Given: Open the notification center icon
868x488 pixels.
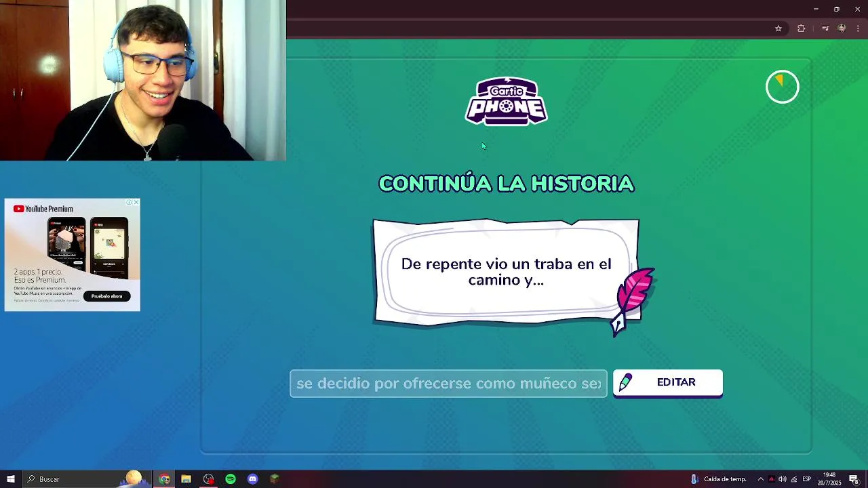Looking at the screenshot, I should 854,479.
